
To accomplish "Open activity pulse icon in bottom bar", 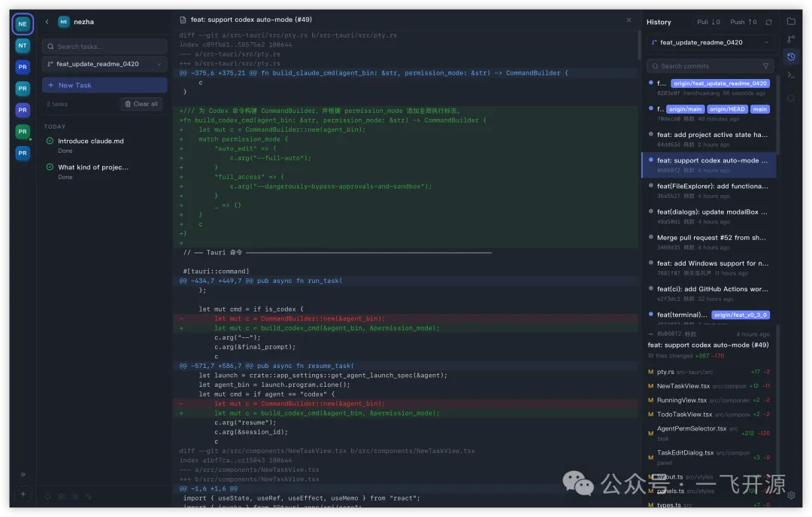I will 89,496.
